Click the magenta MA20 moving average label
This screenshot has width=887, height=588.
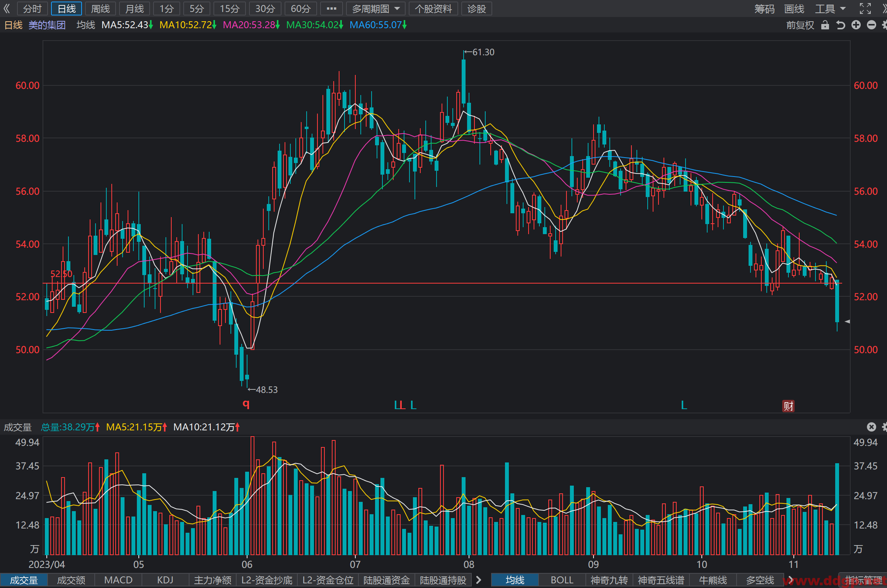tap(251, 25)
